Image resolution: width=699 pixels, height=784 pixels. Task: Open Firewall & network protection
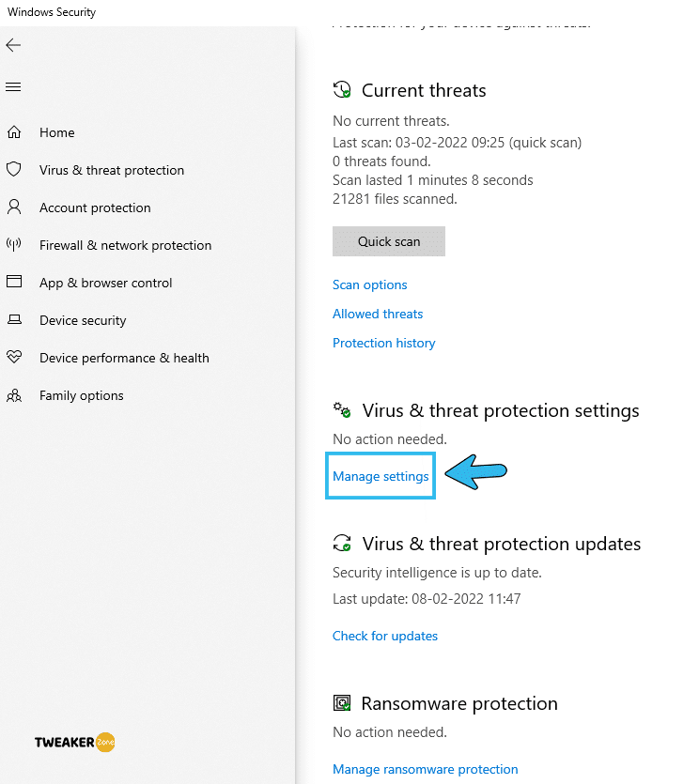click(126, 245)
